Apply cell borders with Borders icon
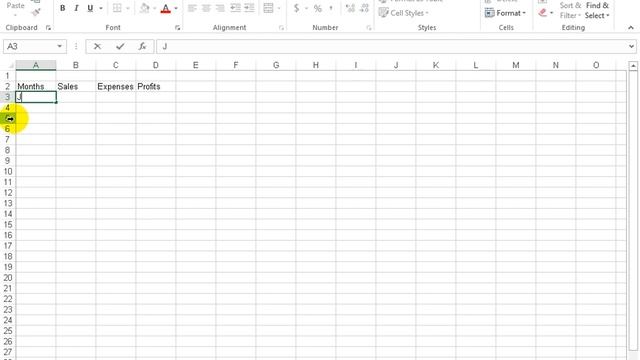Screen dimensions: 640x360 [x=117, y=8]
